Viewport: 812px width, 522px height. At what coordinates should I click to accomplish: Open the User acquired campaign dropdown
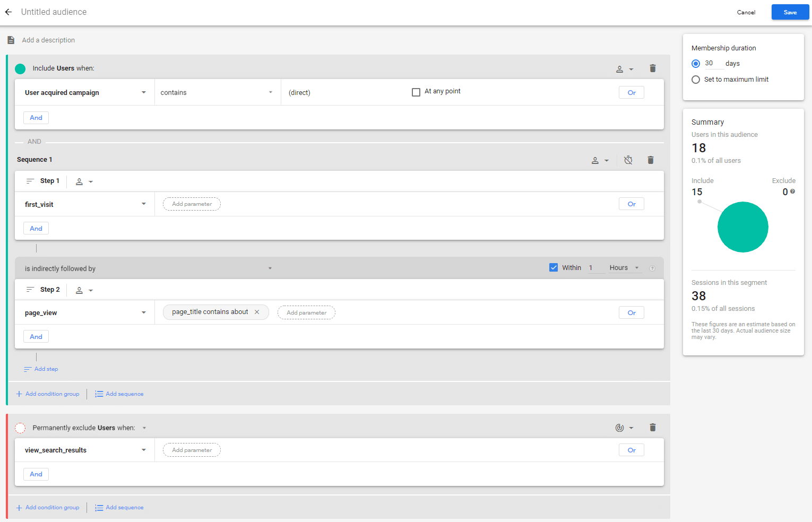[x=85, y=92]
